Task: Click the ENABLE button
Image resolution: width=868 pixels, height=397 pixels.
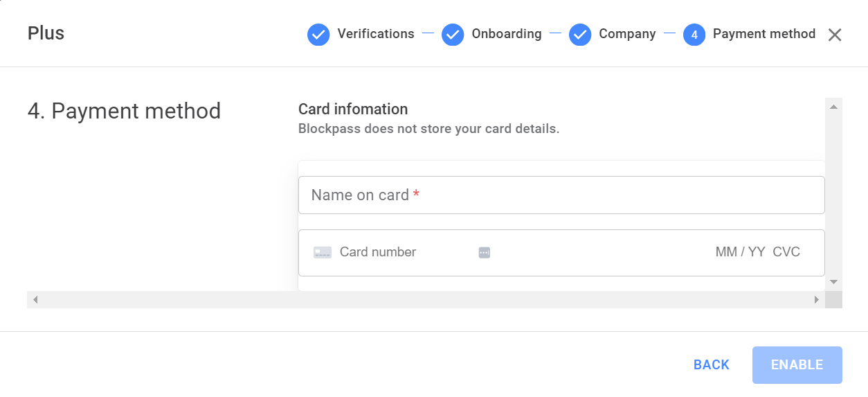Action: 797,365
